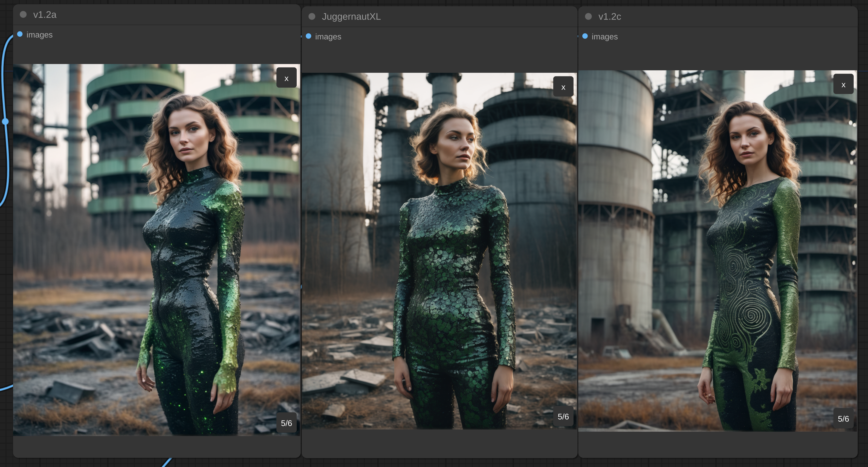Select the JuggernautXL node title
The height and width of the screenshot is (467, 868).
pyautogui.click(x=351, y=17)
